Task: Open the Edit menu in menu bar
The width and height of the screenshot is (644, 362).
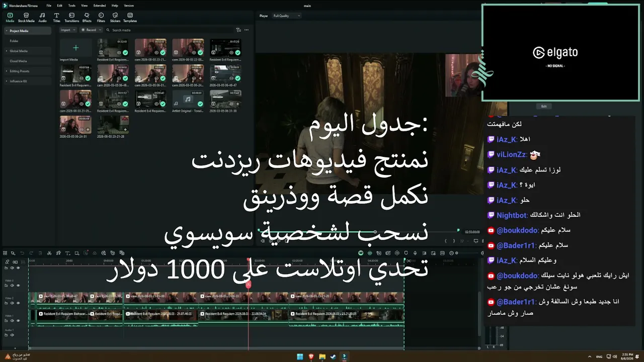Action: [60, 6]
